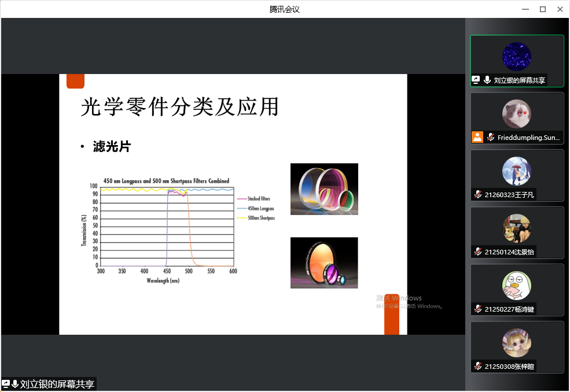
Task: Click muted mic icon beside 21250124沈景怡
Action: [x=478, y=252]
